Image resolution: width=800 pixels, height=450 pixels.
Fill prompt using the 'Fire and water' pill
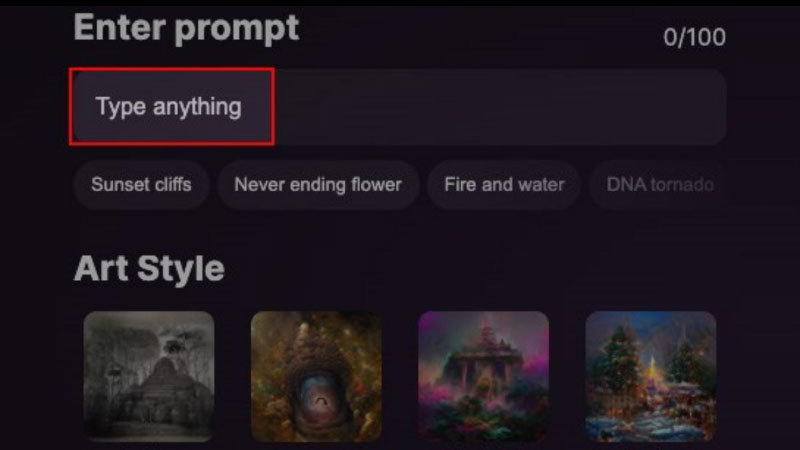tap(504, 185)
